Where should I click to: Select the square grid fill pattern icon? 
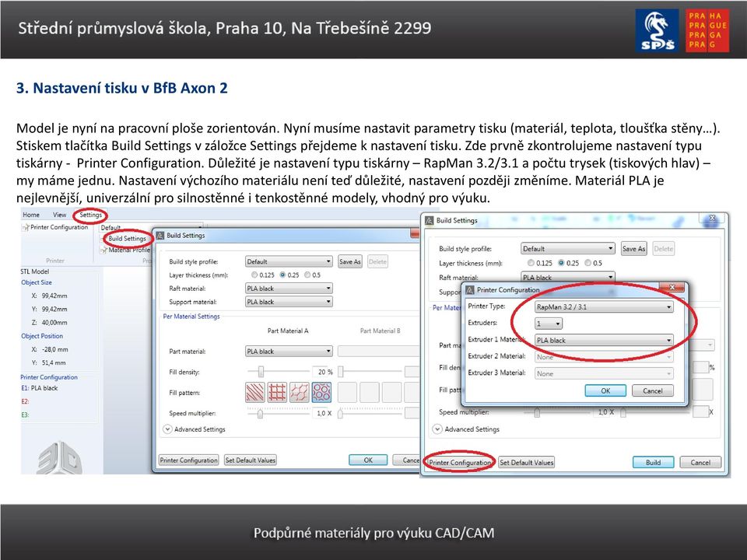click(277, 392)
